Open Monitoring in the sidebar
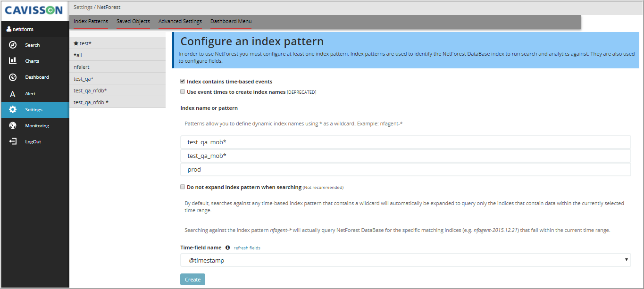644x289 pixels. [x=37, y=126]
